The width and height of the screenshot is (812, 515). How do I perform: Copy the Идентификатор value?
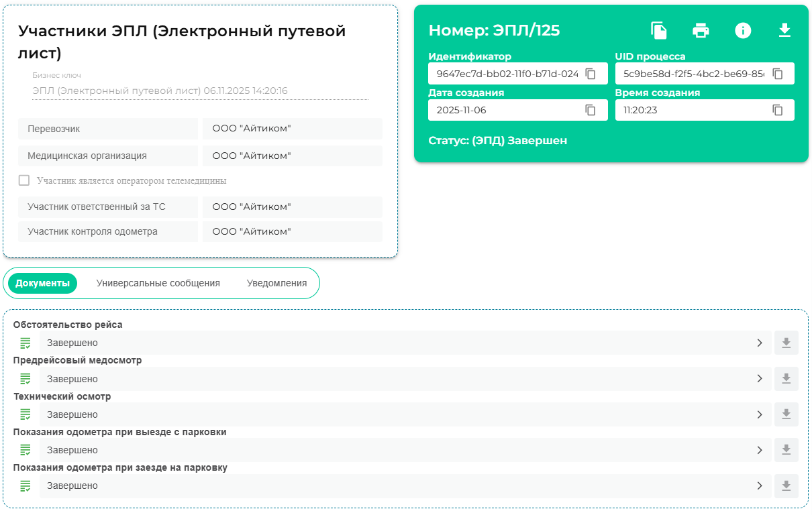[591, 74]
